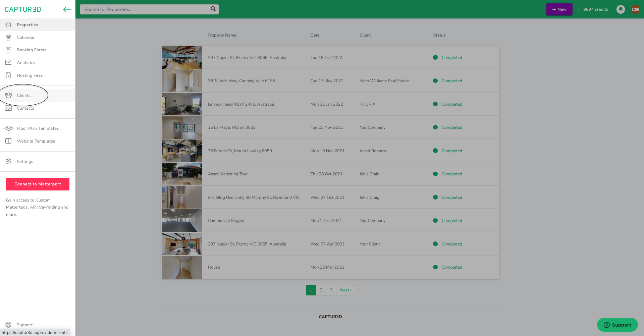This screenshot has height=336, width=644.
Task: Collapse sidebar with the back arrow
Action: coord(67,9)
